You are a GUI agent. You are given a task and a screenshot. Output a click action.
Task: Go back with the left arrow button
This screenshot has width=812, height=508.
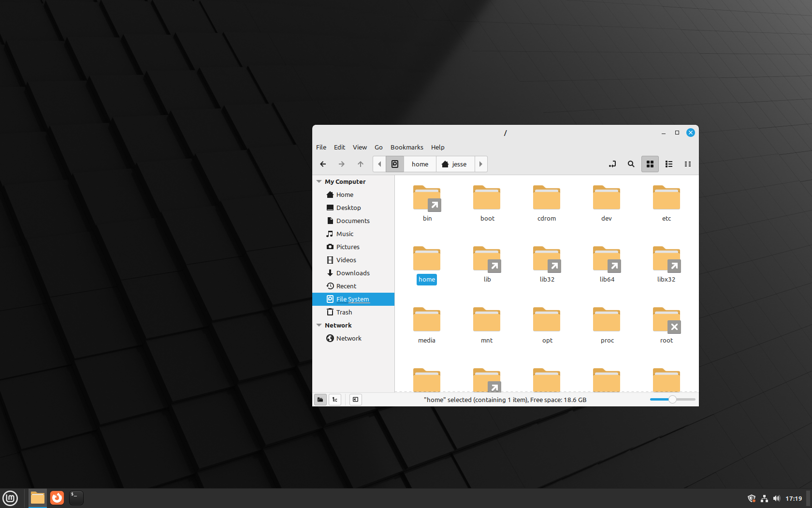point(323,164)
